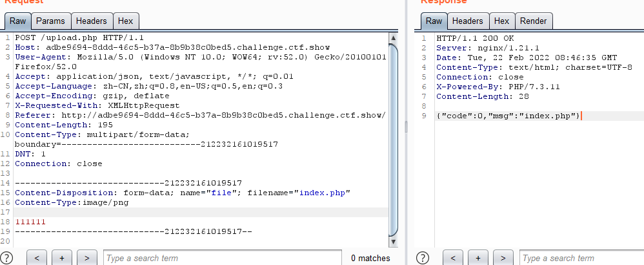Viewport: 644px width, 265px height.
Task: Open the Request panel help icon
Action: (x=7, y=258)
